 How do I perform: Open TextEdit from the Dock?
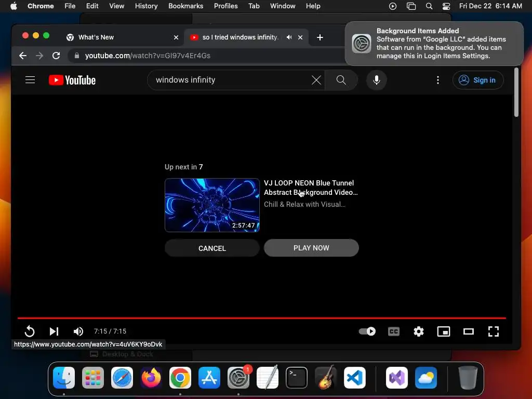(x=268, y=377)
